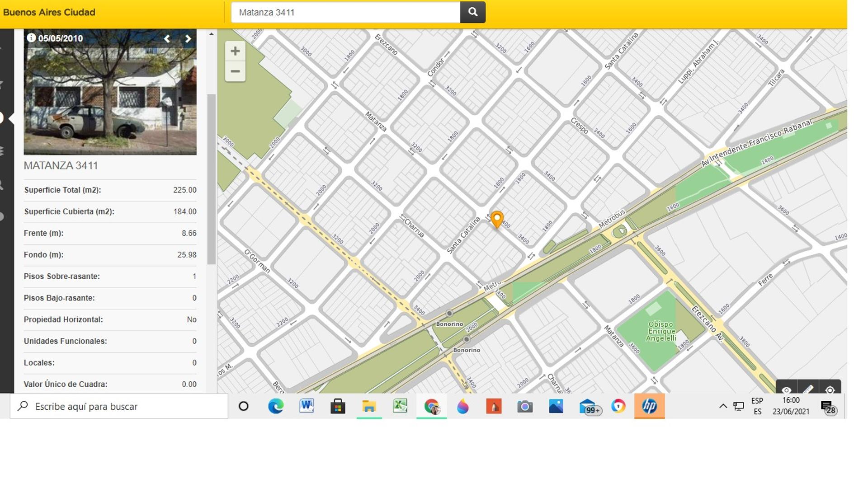Click the address search field
The image size is (868, 488).
(346, 12)
